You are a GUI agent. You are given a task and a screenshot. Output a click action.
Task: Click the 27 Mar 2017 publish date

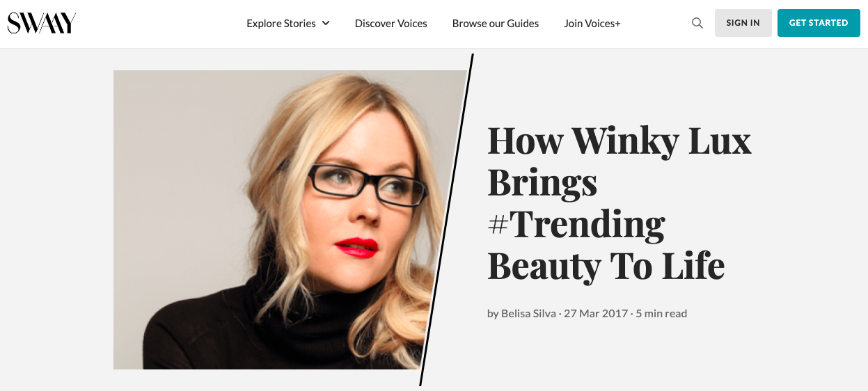coord(596,314)
